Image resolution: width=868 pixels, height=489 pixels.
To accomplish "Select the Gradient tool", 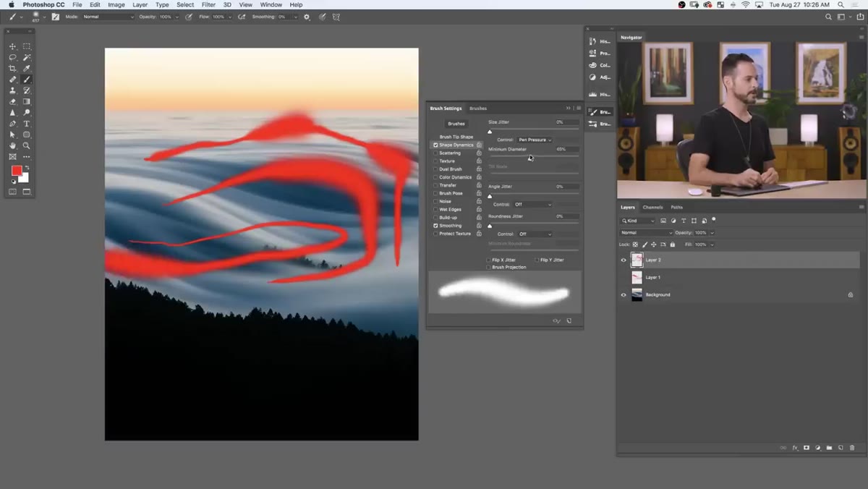I will click(x=27, y=101).
